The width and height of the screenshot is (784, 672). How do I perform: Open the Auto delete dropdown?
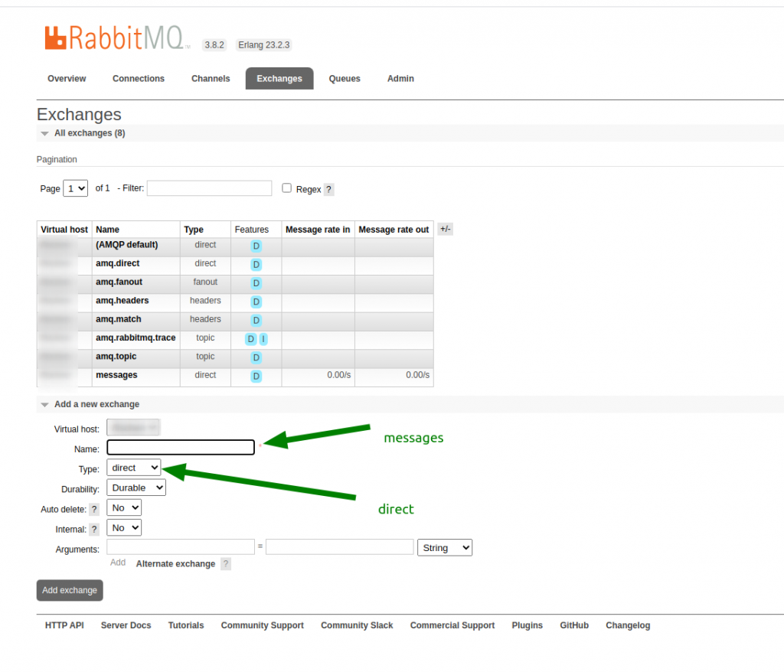124,508
